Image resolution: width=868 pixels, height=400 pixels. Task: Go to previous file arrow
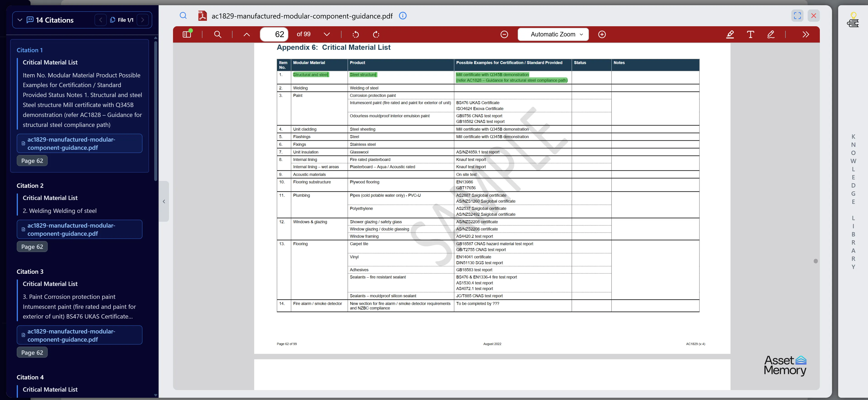click(100, 20)
